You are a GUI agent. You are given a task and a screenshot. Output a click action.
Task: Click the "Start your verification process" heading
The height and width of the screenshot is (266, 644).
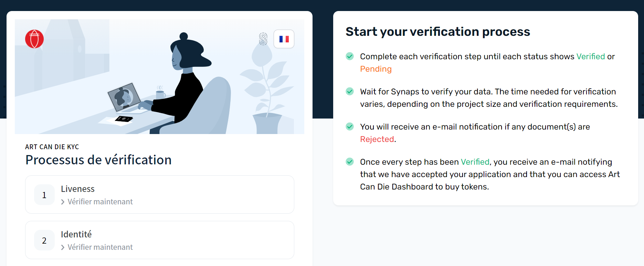coord(438,32)
